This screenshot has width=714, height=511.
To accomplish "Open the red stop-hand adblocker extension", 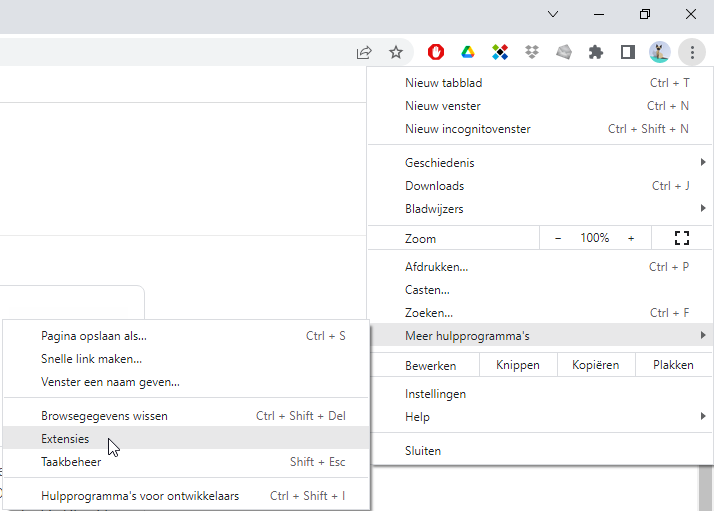I will pyautogui.click(x=436, y=52).
